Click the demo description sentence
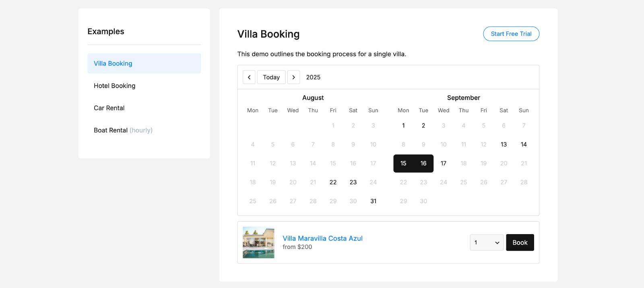644x288 pixels. pos(322,54)
